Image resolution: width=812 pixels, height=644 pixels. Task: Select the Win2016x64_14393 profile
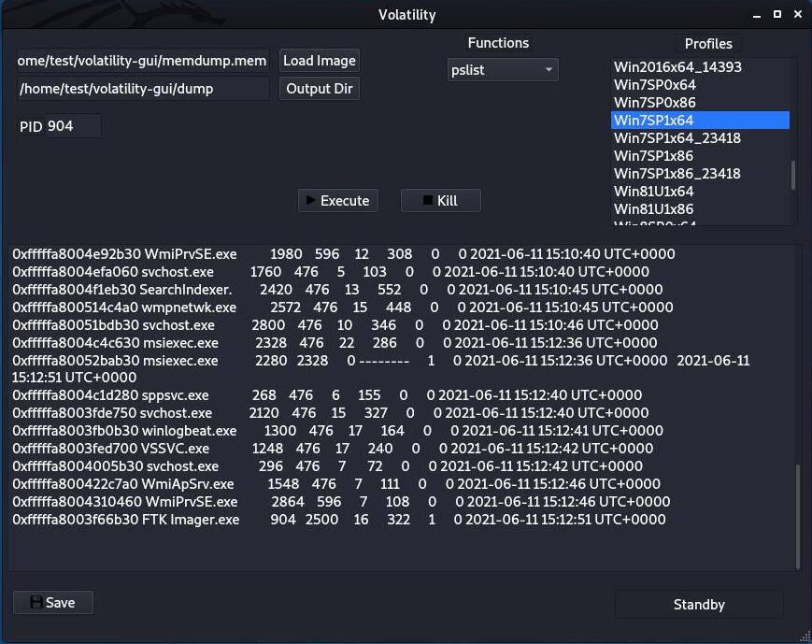(x=700, y=67)
